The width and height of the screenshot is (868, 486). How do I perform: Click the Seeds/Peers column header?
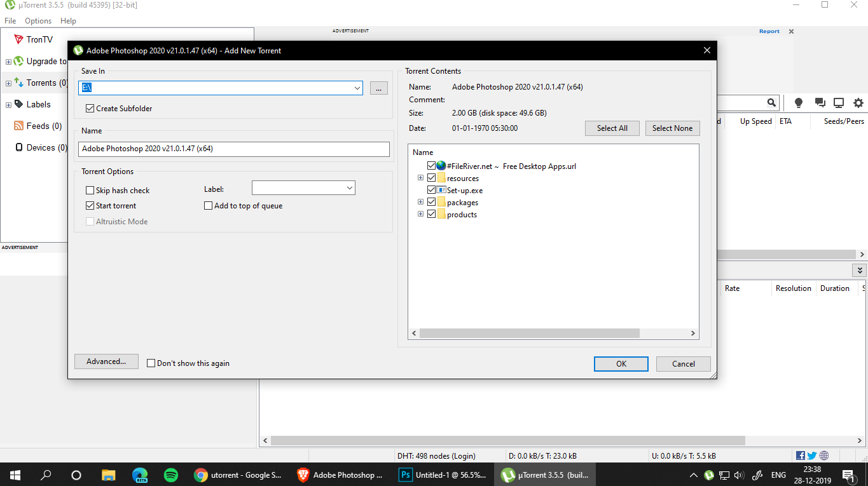click(x=844, y=121)
